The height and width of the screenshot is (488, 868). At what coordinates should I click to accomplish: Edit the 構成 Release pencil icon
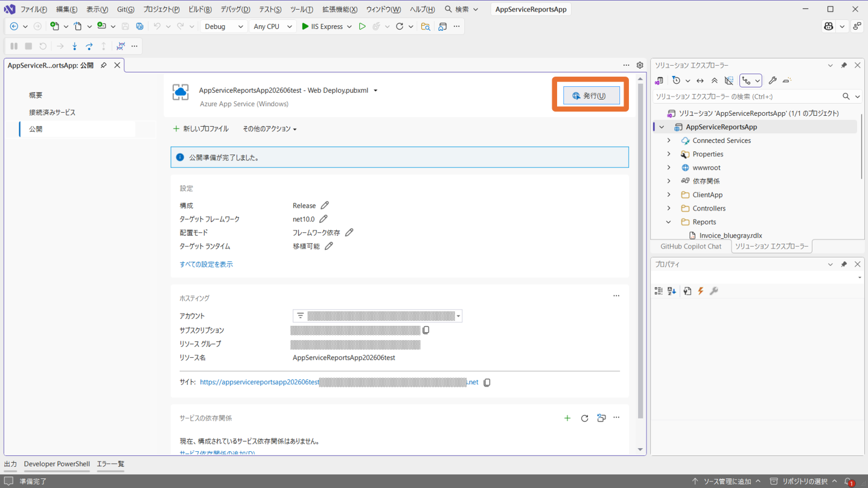pos(325,206)
